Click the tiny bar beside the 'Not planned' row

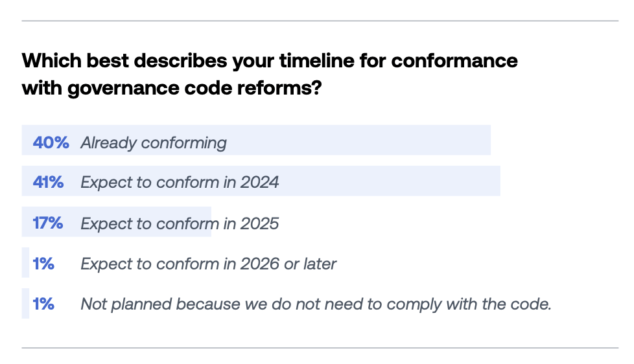point(25,303)
